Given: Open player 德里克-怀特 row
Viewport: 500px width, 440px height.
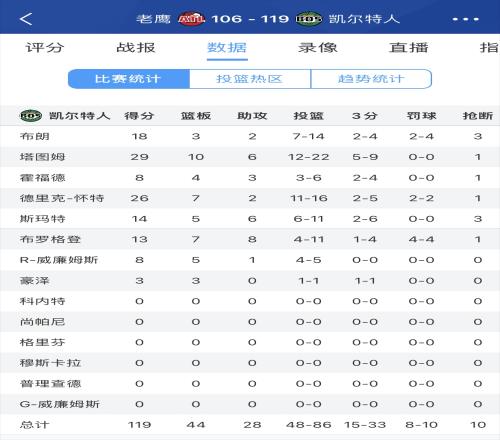Looking at the screenshot, I should (x=250, y=198).
